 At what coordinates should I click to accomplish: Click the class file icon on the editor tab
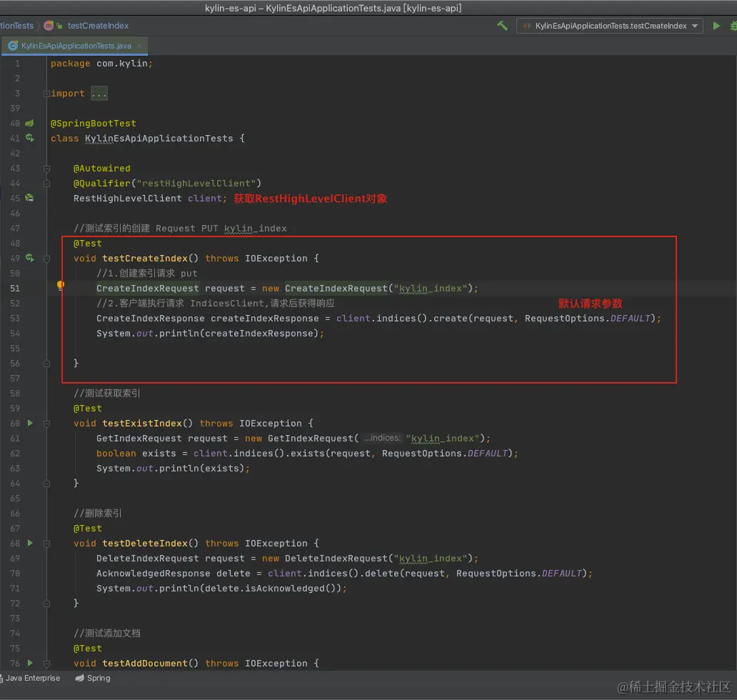coord(13,46)
